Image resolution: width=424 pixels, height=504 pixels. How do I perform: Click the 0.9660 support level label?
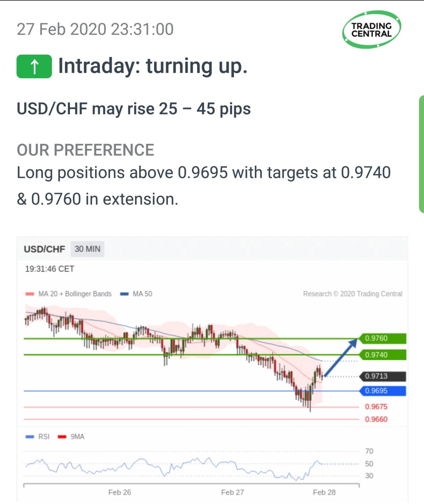click(376, 419)
